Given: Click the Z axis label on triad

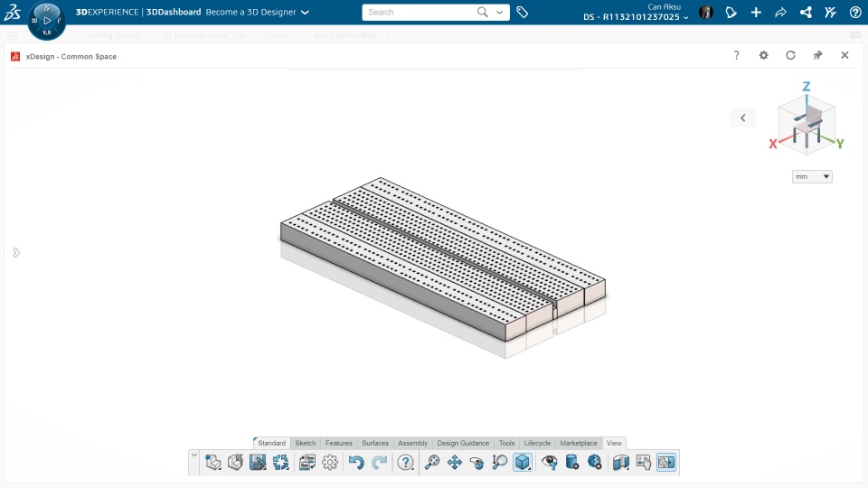Looking at the screenshot, I should click(x=807, y=87).
